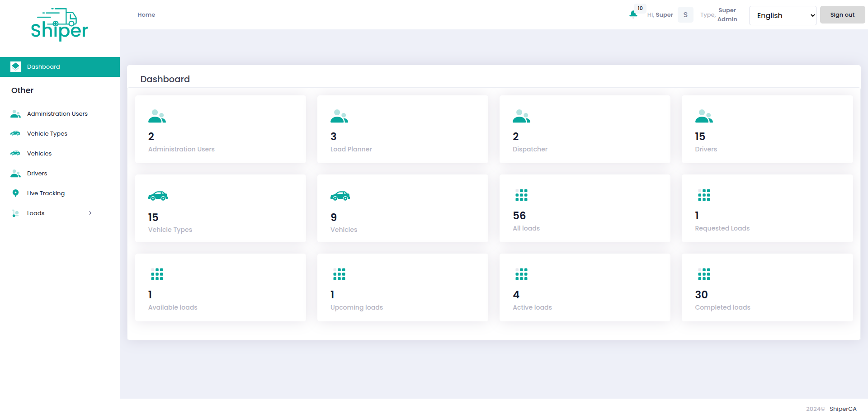868x419 pixels.
Task: Click the Vehicle Types card car icon
Action: pos(158,196)
